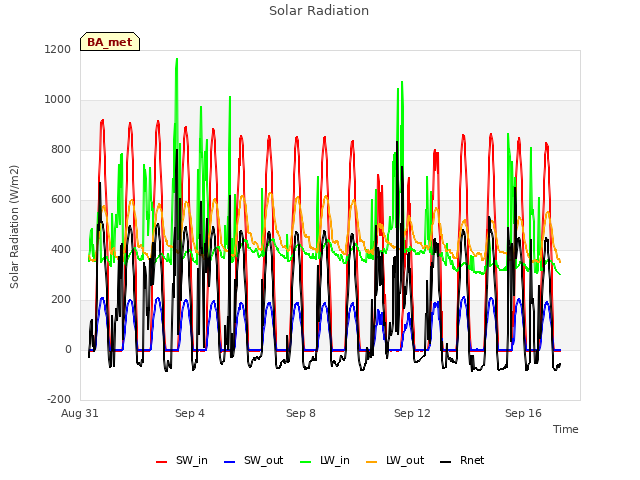Click the 0 y-axis tick label
The width and height of the screenshot is (640, 480).
(68, 350)
